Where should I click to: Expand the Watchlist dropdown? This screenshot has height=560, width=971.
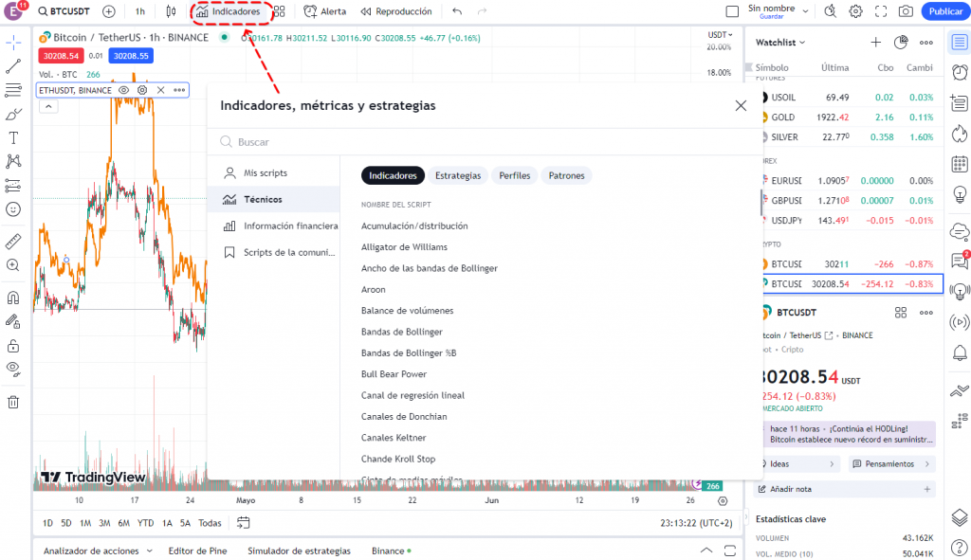[x=779, y=42]
